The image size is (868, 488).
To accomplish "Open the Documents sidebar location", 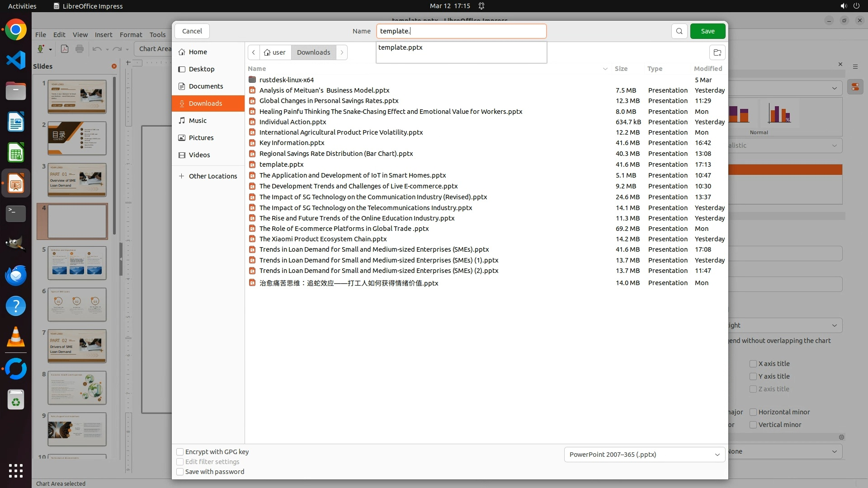I will [206, 86].
